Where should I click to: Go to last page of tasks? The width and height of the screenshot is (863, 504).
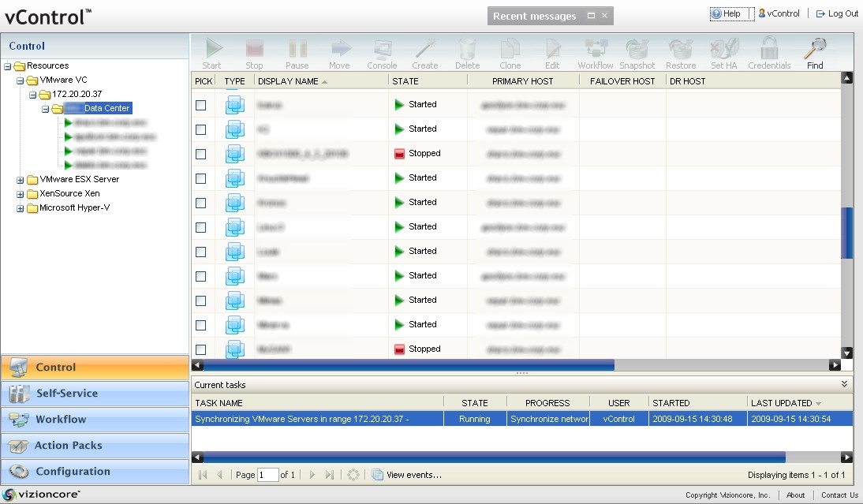point(329,475)
